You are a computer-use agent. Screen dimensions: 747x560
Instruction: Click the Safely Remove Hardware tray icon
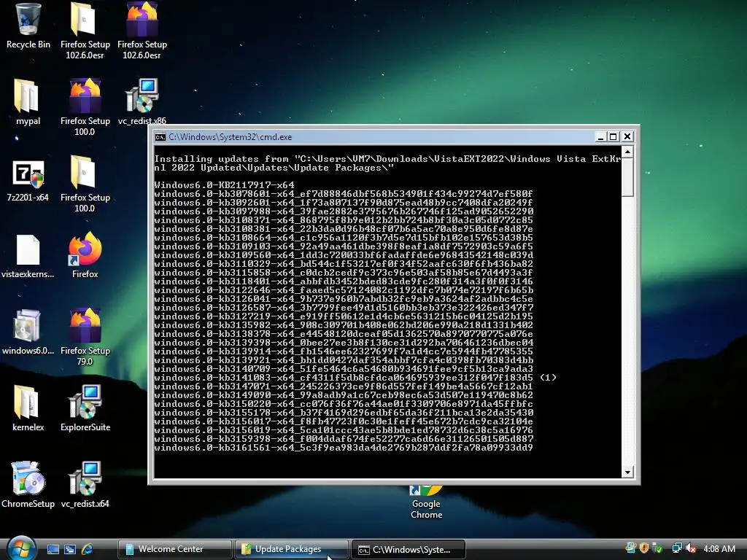coord(658,548)
